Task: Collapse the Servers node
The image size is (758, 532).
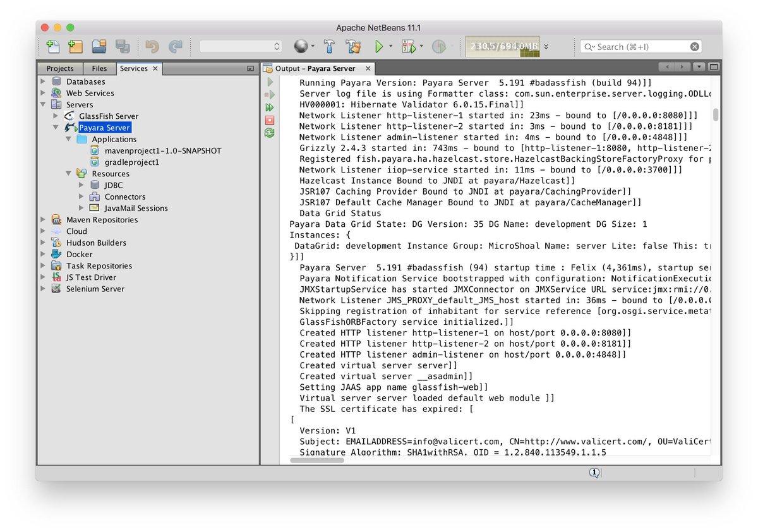Action: tap(43, 104)
